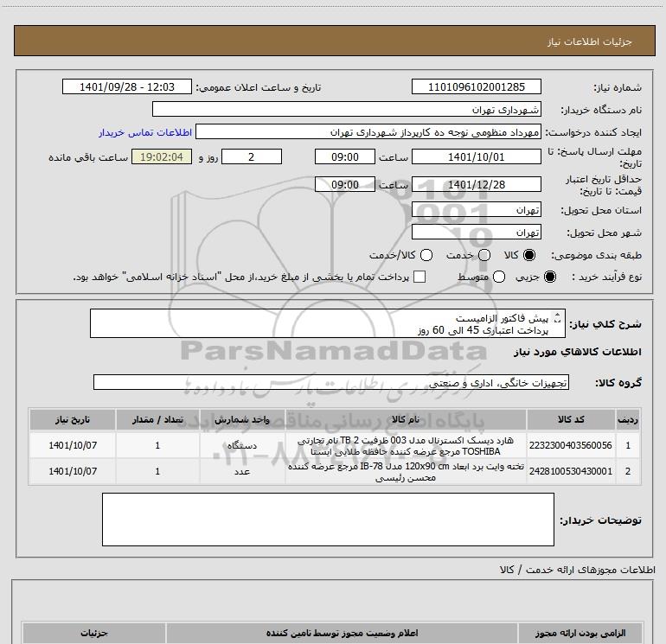This screenshot has height=644, width=666.
Task: Click the نام دستگاه خریدار field
Action: [x=347, y=109]
